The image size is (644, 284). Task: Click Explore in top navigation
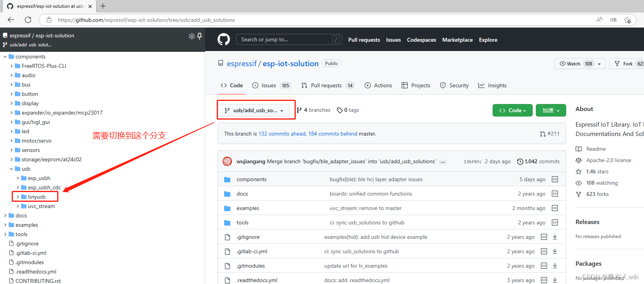pos(488,40)
